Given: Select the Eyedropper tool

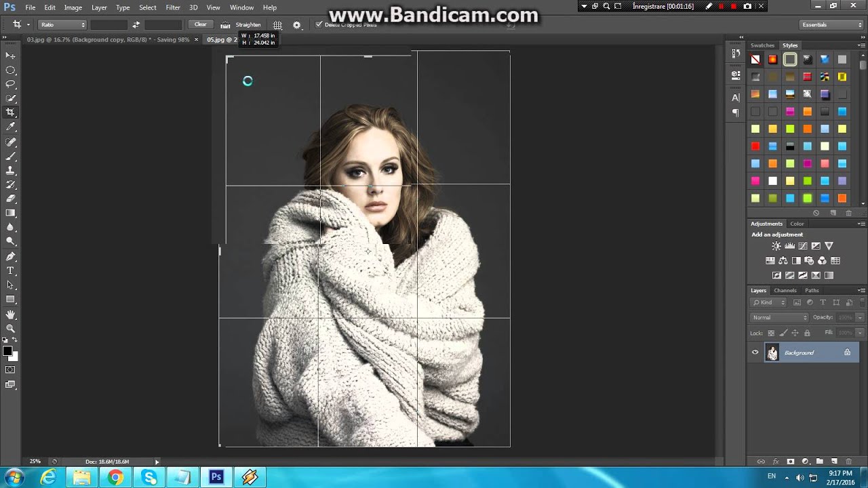Looking at the screenshot, I should [x=10, y=127].
